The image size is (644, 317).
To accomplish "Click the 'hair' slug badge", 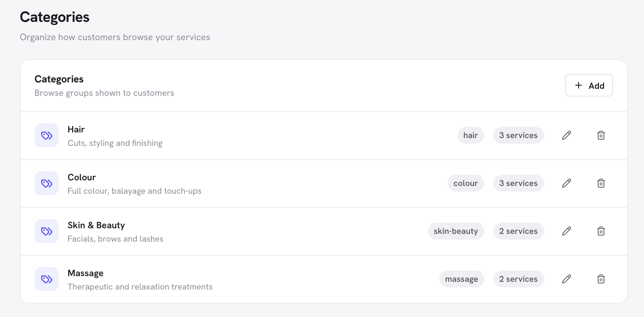I will (x=471, y=135).
